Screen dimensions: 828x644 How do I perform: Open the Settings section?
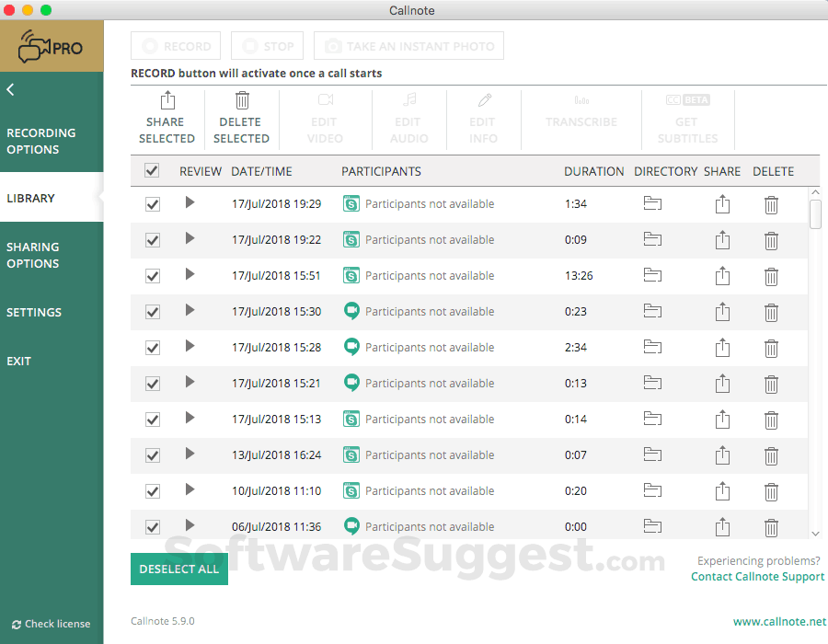tap(33, 312)
